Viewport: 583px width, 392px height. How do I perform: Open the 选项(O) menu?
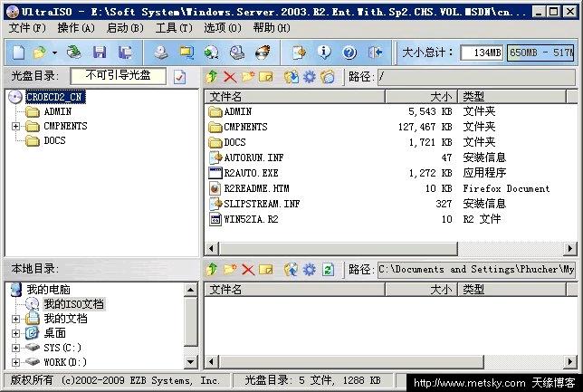[x=223, y=28]
